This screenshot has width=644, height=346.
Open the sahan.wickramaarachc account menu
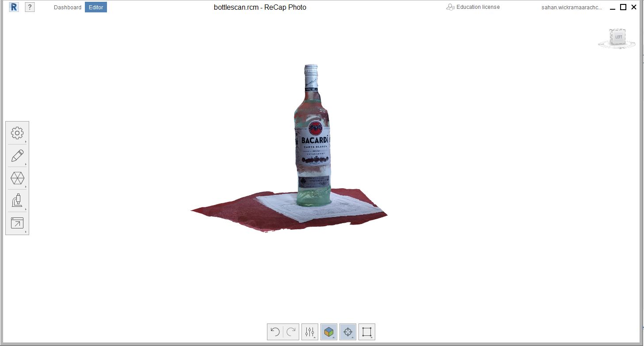[571, 8]
